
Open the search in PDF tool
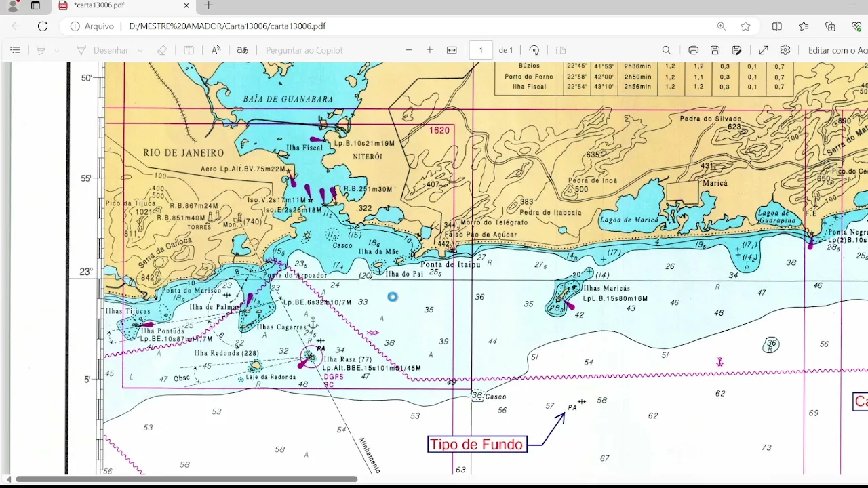pos(667,50)
